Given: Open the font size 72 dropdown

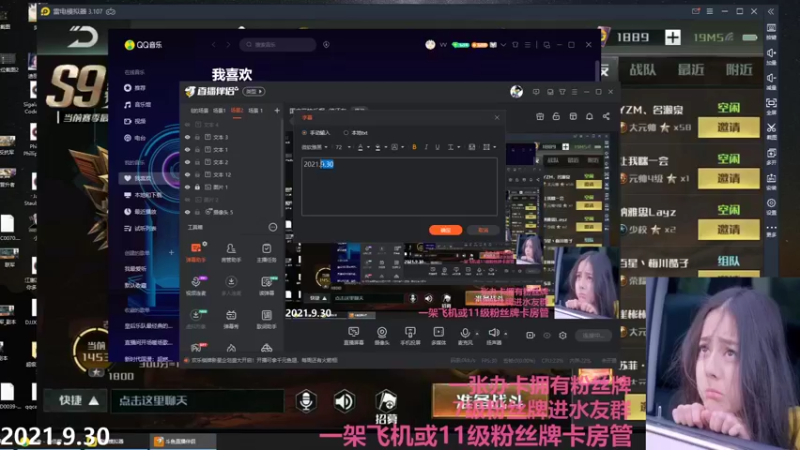Looking at the screenshot, I should [343, 147].
